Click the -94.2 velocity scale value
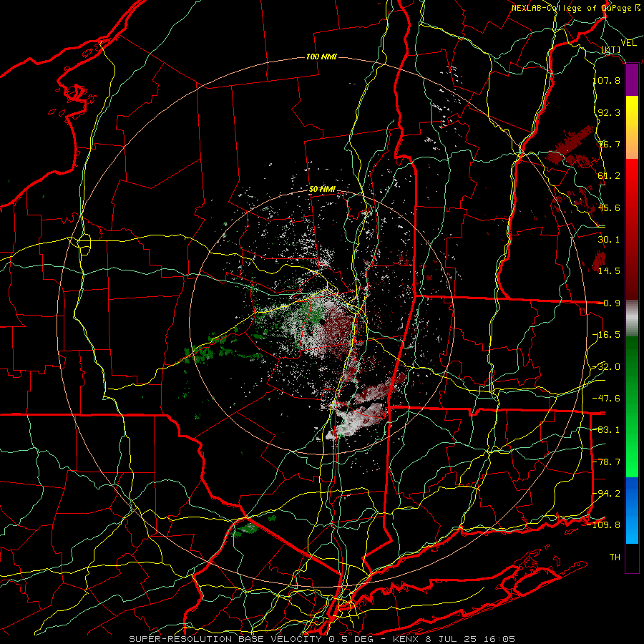644x644 pixels. coord(607,494)
